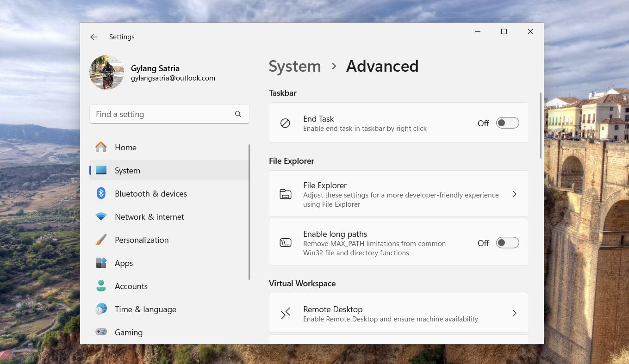
Task: Click the File Explorer section heading
Action: pyautogui.click(x=292, y=161)
